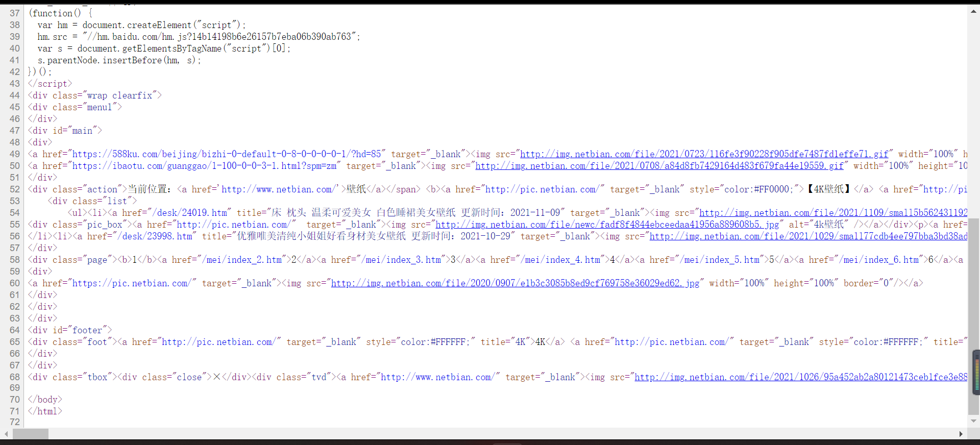Open the www.netbian.com href on line 68
980x445 pixels.
click(438, 377)
